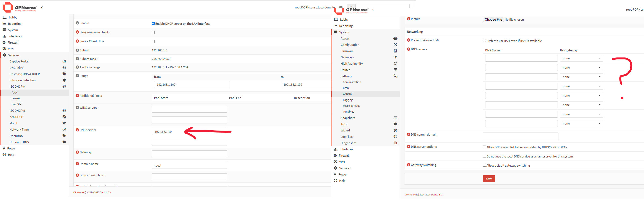The width and height of the screenshot is (644, 200).
Task: Open Log File under ISC DHCPv4
Action: click(x=16, y=104)
